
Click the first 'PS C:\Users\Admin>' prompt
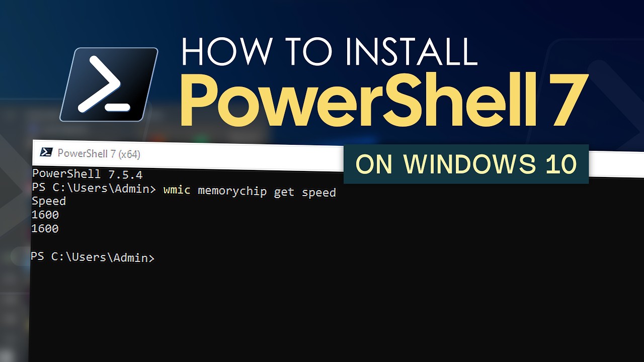pyautogui.click(x=95, y=189)
